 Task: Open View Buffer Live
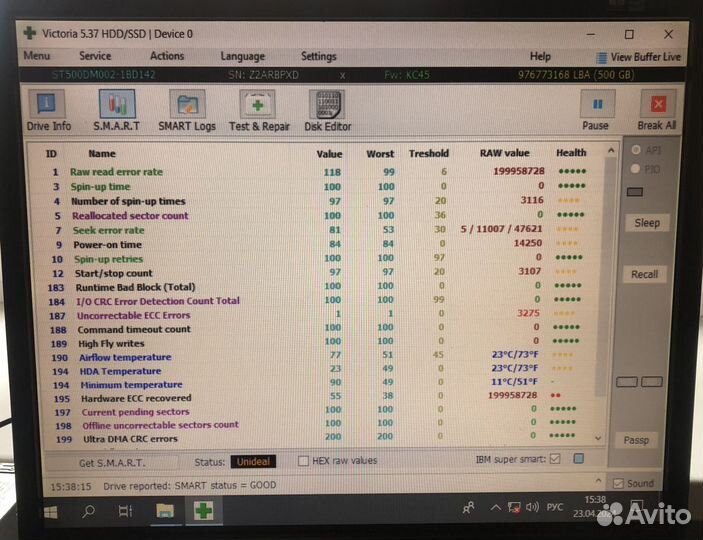[x=638, y=57]
